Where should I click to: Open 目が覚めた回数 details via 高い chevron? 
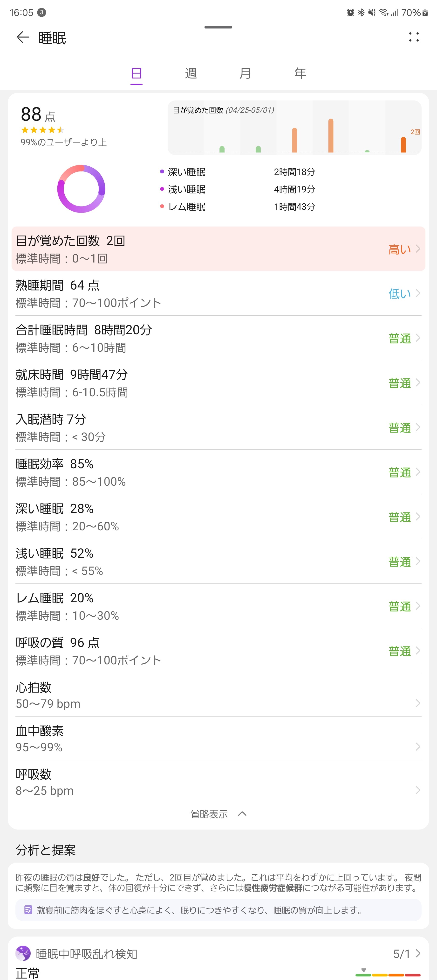[x=418, y=249]
